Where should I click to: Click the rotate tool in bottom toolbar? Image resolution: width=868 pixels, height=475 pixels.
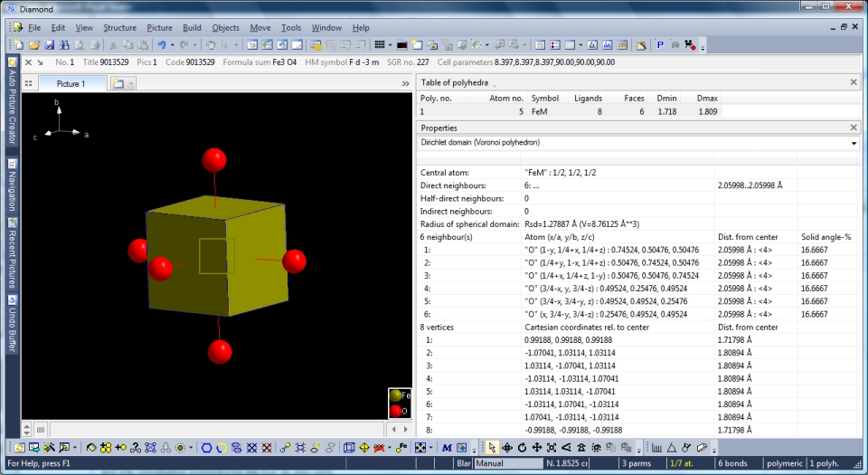522,447
